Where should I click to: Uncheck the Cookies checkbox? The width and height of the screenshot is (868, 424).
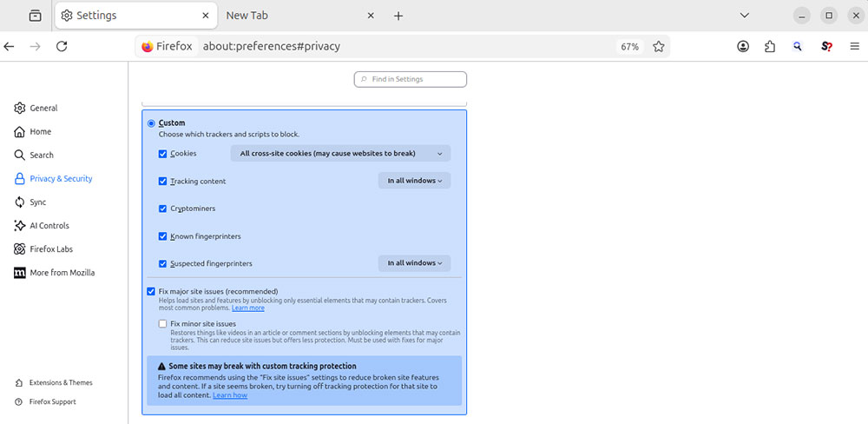point(163,154)
